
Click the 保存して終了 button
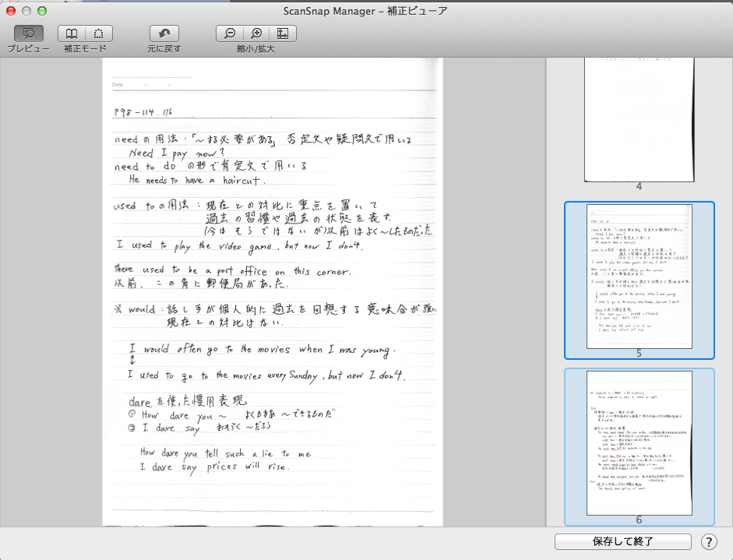(622, 542)
